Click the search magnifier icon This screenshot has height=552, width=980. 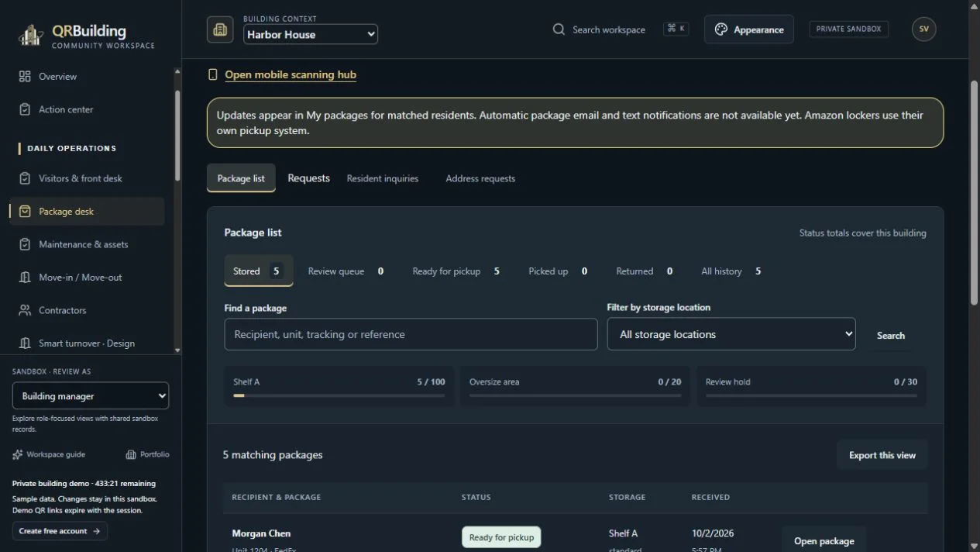[559, 29]
